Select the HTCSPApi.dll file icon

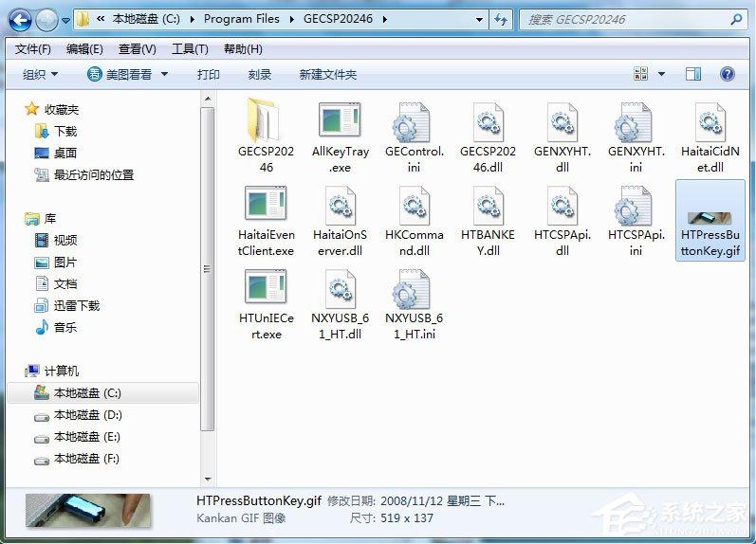point(562,206)
